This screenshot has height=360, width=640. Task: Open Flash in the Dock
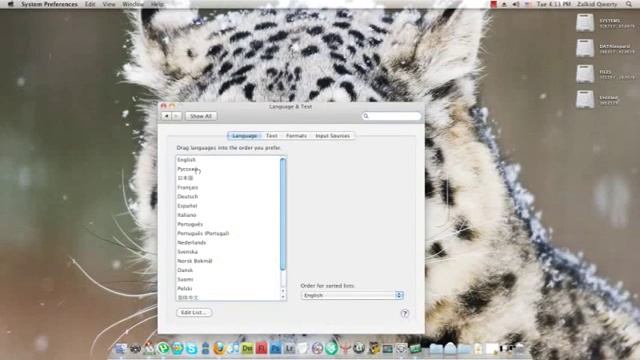pyautogui.click(x=261, y=349)
